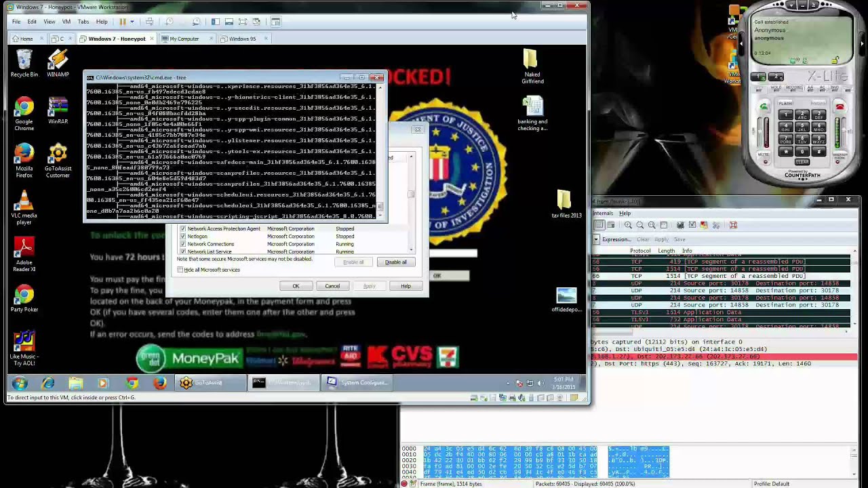
Task: Open the Naked Girlfriend folder
Action: coord(532,67)
